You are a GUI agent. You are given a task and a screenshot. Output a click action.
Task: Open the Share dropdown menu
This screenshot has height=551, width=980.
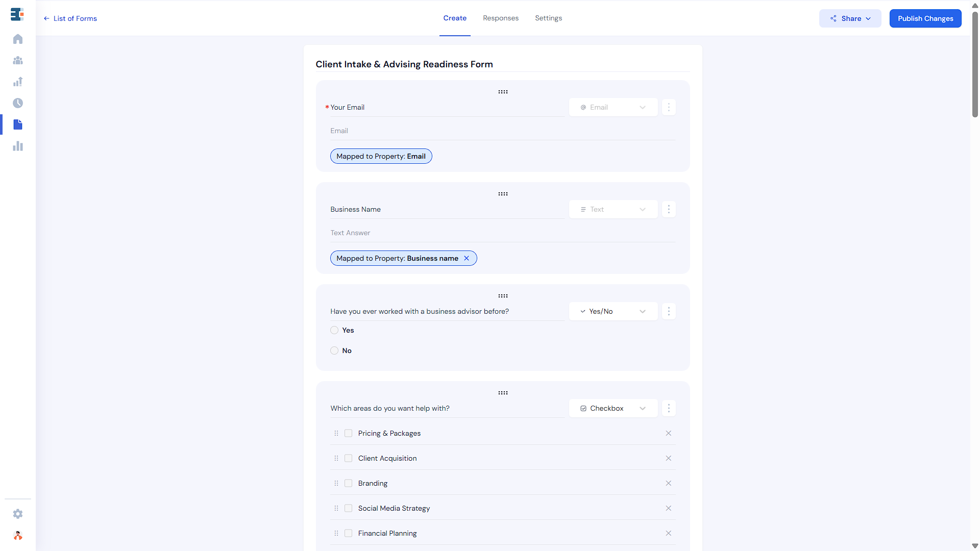pos(850,18)
